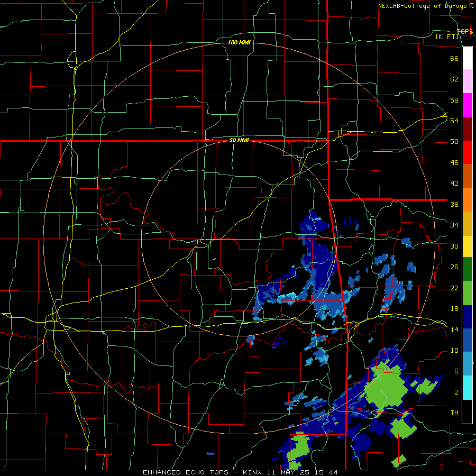Select the 42 value on the scale
Viewport: 476px width, 476px height.
click(454, 184)
